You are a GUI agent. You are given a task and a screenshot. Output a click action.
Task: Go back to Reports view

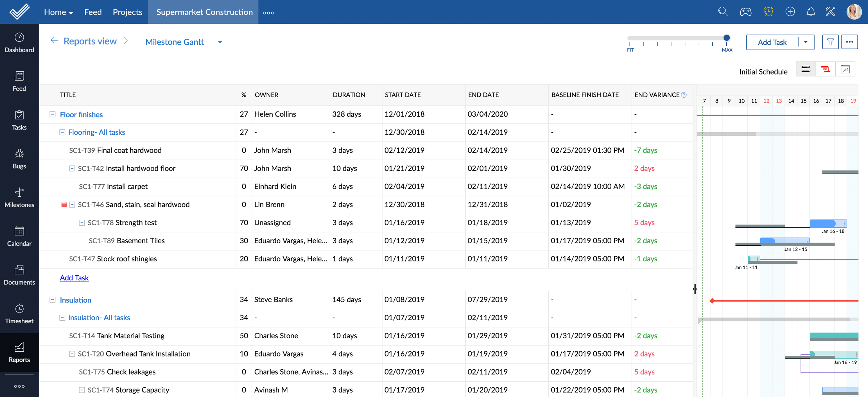coord(90,41)
